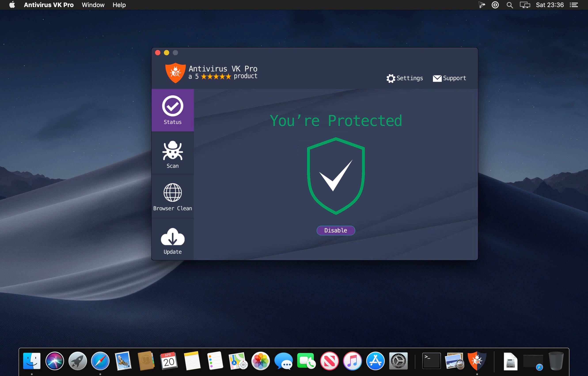Image resolution: width=588 pixels, height=376 pixels.
Task: Open Finder from the Dock
Action: 32,361
